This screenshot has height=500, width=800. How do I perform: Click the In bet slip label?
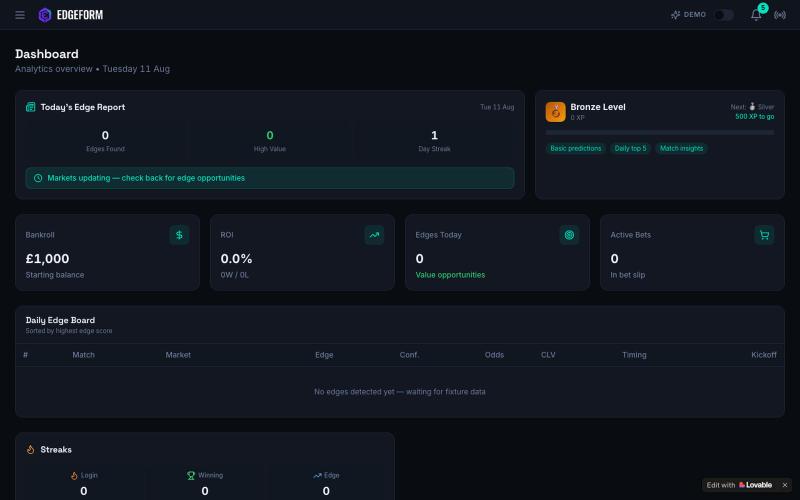click(x=628, y=275)
